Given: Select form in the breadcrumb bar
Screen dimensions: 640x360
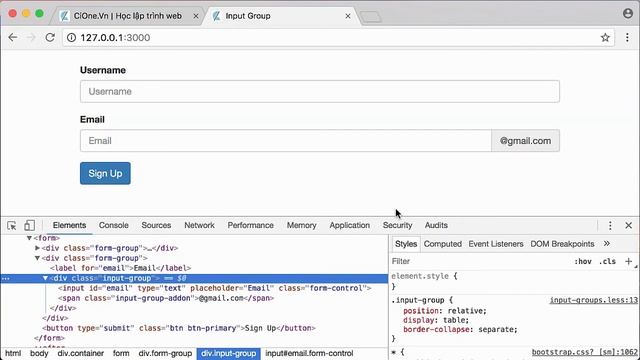Looking at the screenshot, I should tap(121, 353).
